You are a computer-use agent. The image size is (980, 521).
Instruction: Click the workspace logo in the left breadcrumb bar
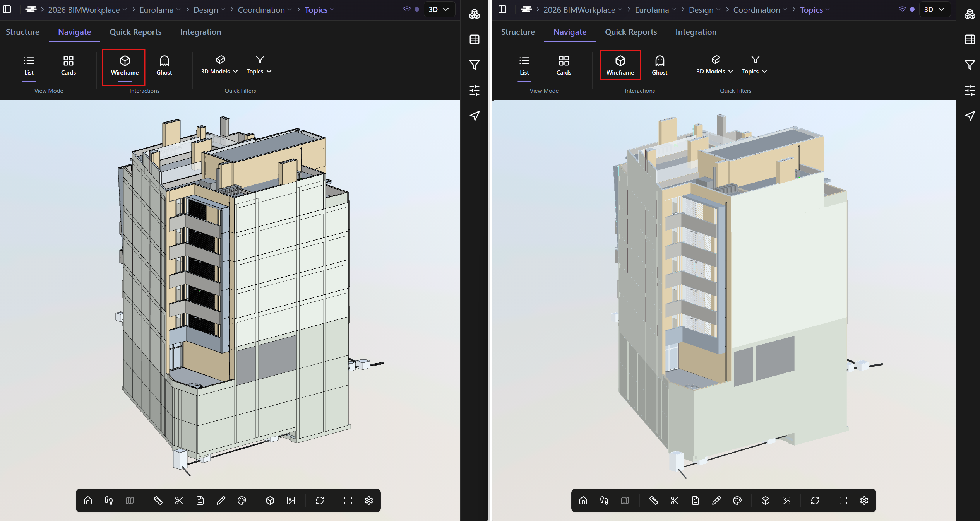[x=31, y=9]
